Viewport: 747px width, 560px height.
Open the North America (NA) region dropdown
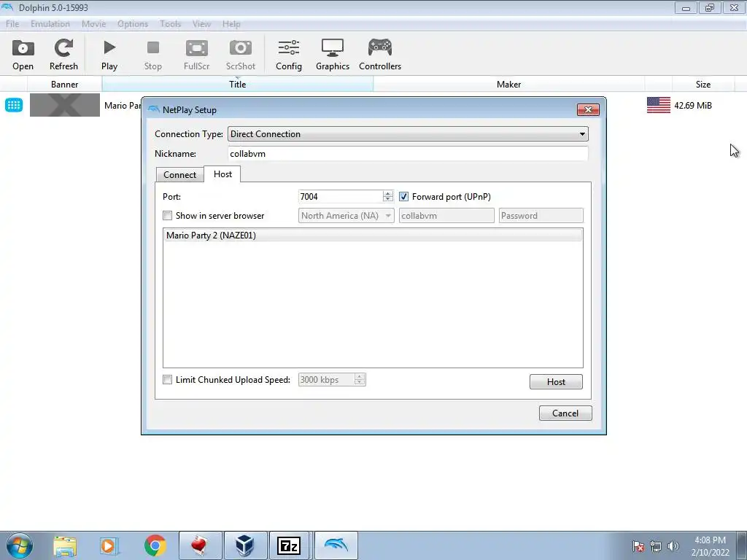tap(347, 216)
